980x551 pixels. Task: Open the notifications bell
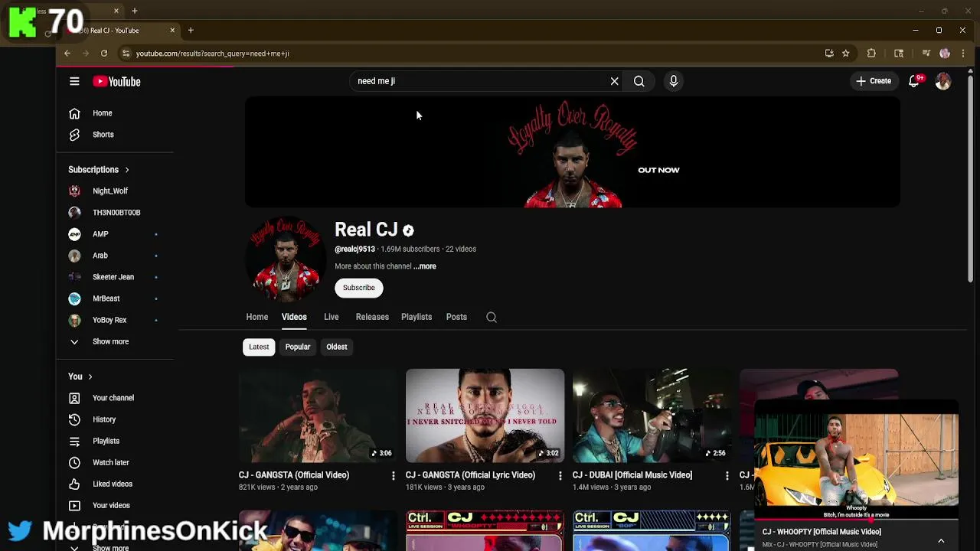point(914,81)
